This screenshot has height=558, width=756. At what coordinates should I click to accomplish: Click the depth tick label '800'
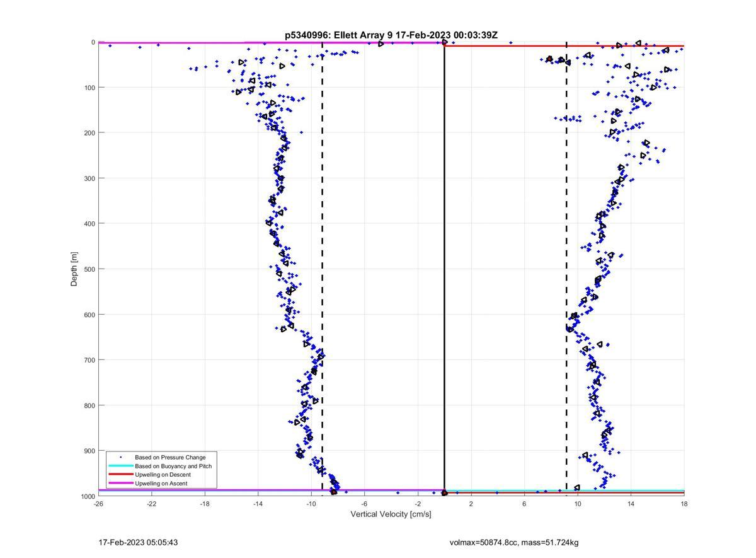click(x=89, y=405)
